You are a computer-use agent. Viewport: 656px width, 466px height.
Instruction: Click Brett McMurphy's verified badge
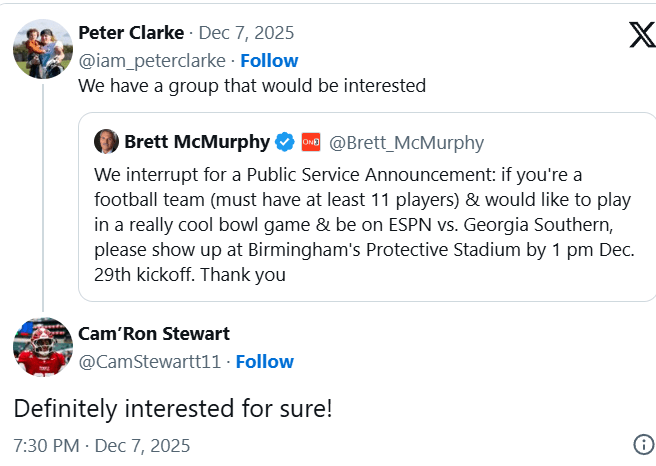pyautogui.click(x=284, y=141)
